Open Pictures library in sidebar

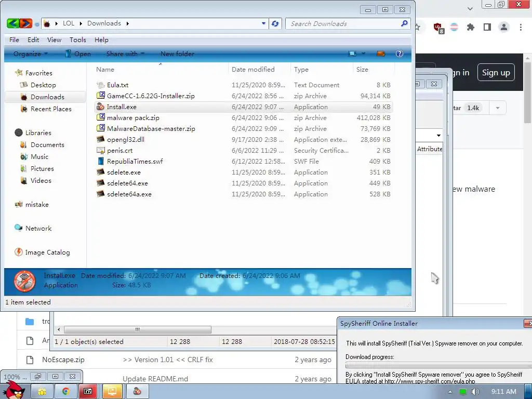tap(42, 169)
